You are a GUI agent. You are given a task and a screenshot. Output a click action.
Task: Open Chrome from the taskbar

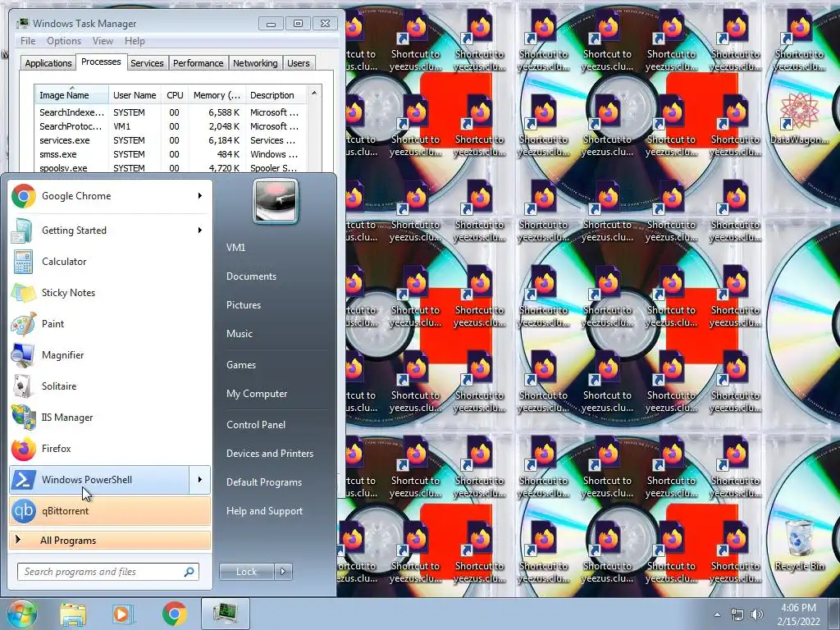pos(174,614)
